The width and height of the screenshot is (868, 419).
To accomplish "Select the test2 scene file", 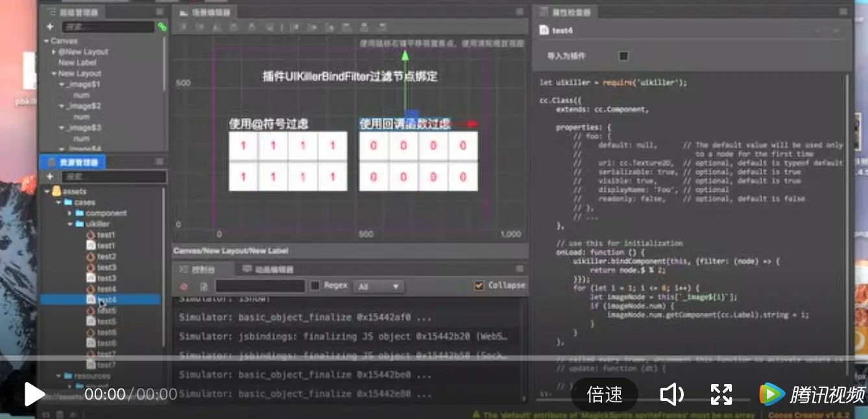I will coord(101,256).
